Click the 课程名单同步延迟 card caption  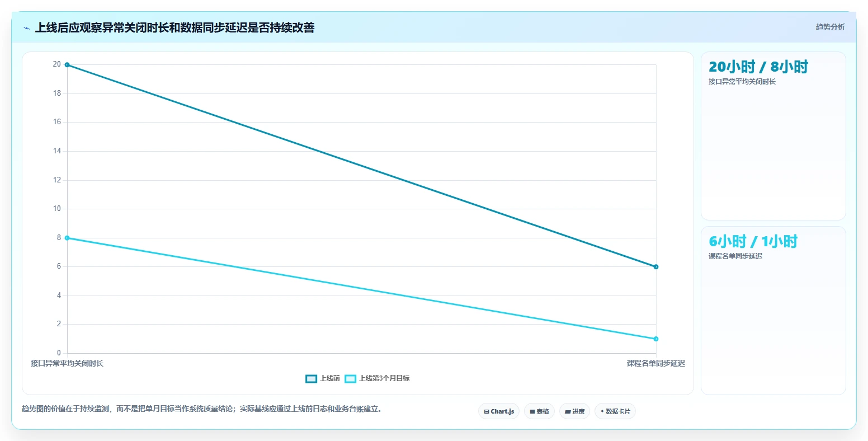pyautogui.click(x=735, y=256)
